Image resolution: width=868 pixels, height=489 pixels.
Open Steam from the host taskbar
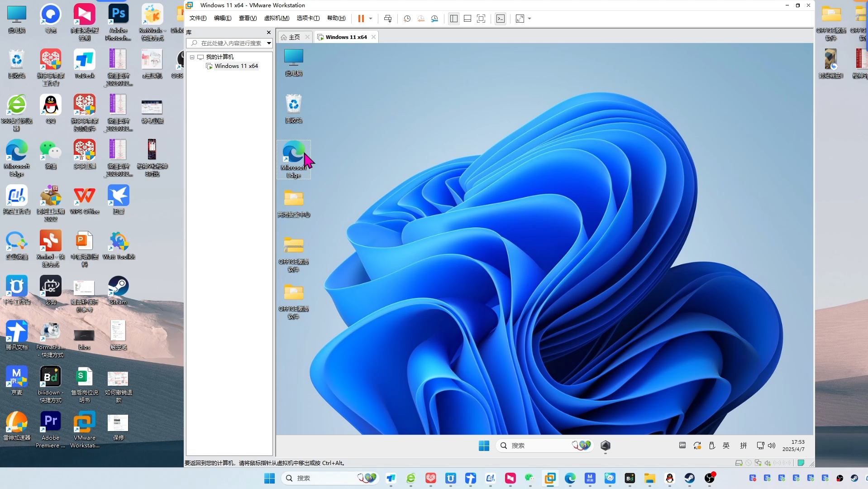(x=689, y=478)
